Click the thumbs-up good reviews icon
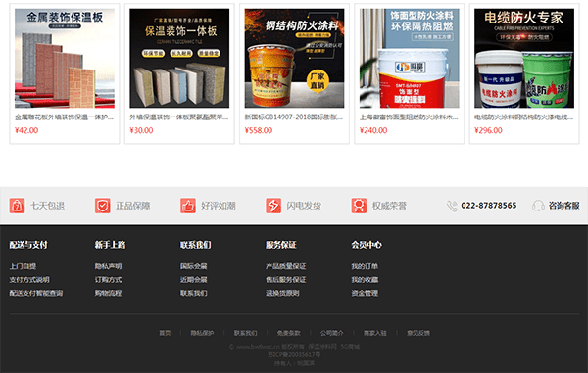Screen dimensions: 588x373 [x=188, y=206]
